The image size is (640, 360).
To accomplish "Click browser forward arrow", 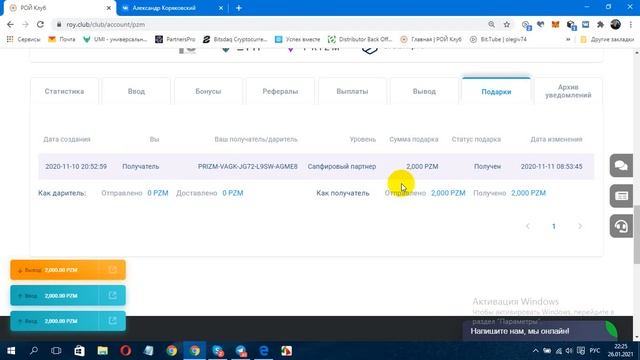I will point(25,24).
